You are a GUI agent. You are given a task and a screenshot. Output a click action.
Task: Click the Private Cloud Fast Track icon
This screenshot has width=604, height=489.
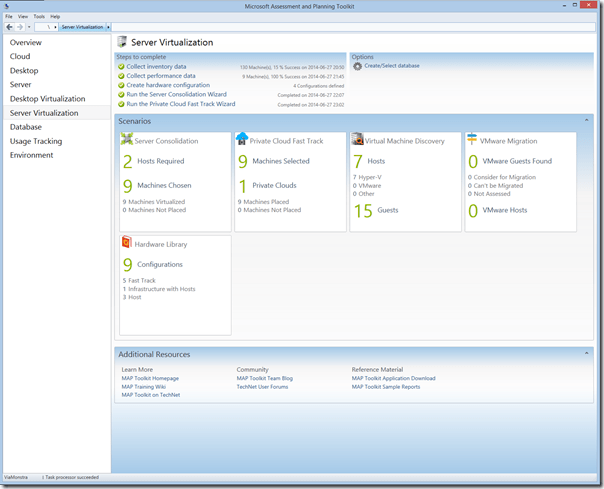click(x=241, y=140)
